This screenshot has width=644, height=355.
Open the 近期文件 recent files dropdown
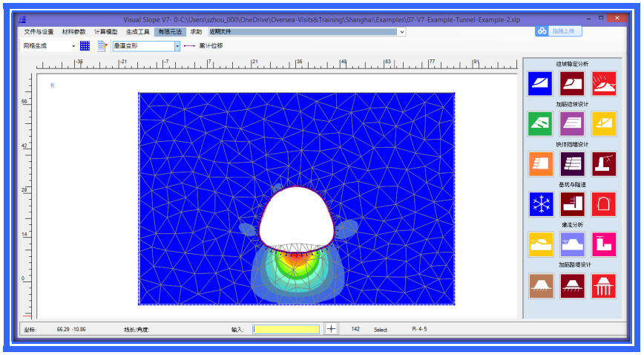pos(401,32)
